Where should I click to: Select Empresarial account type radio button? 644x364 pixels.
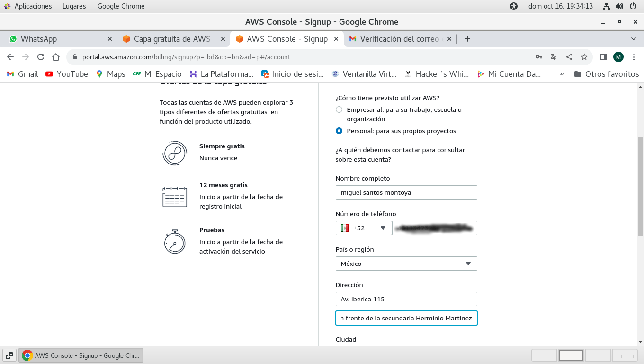pyautogui.click(x=339, y=109)
